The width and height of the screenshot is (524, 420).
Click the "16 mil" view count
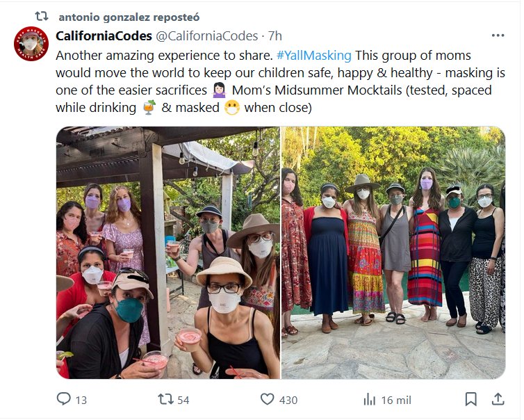coord(396,400)
